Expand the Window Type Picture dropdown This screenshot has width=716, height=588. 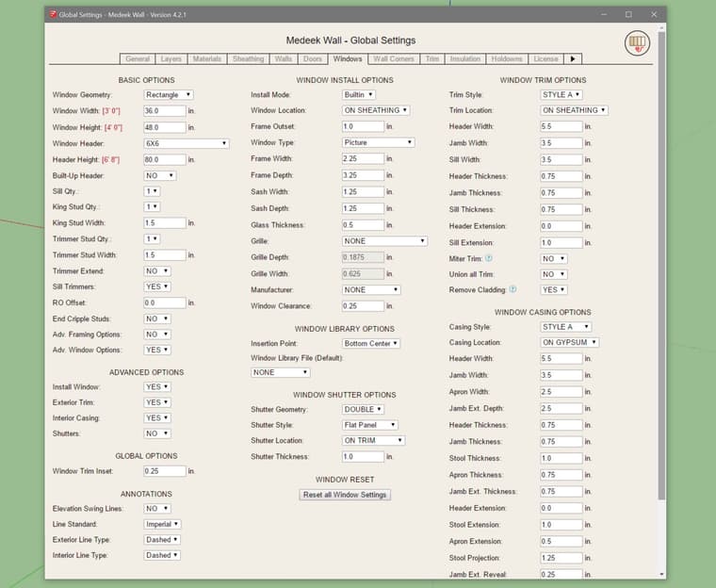(x=378, y=142)
